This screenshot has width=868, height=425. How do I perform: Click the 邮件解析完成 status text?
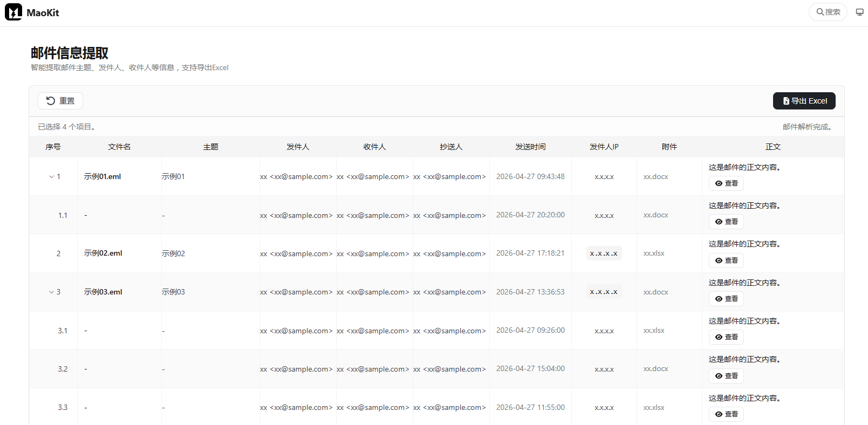coord(809,127)
